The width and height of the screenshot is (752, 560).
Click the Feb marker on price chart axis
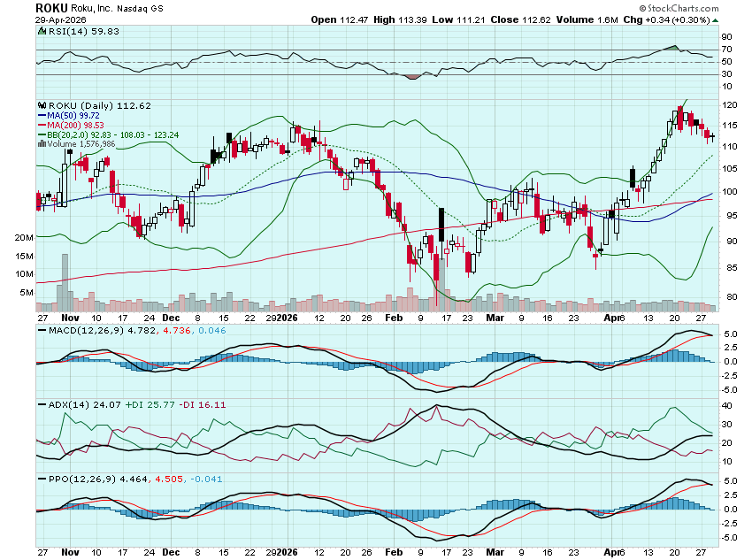pyautogui.click(x=395, y=317)
